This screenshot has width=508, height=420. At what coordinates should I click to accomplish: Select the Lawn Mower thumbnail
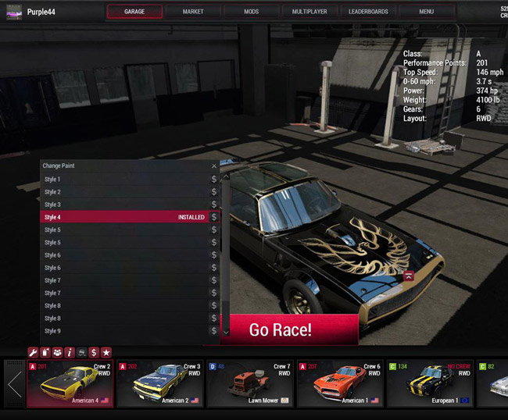click(x=250, y=383)
